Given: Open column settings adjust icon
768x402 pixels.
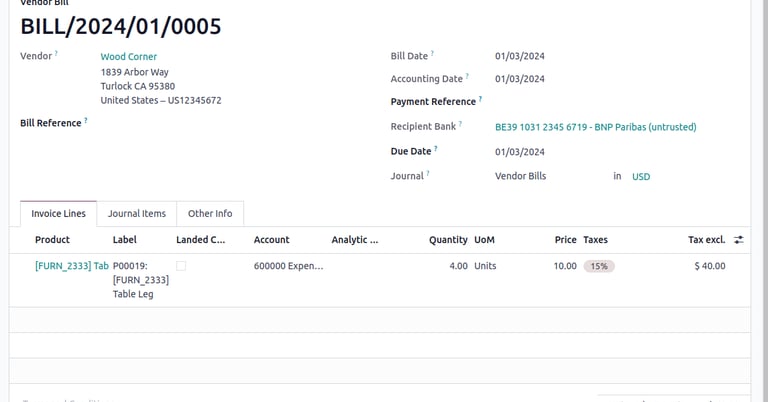Looking at the screenshot, I should (738, 240).
